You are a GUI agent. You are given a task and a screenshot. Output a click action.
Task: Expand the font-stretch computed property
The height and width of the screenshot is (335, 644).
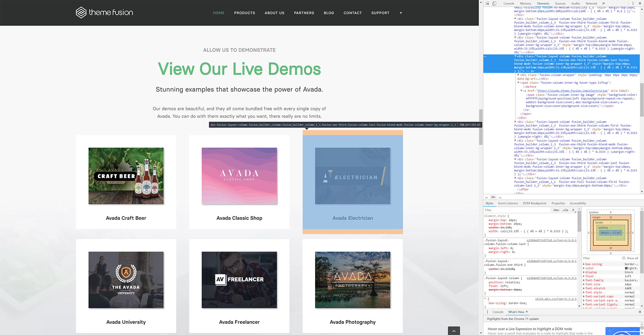click(x=584, y=288)
